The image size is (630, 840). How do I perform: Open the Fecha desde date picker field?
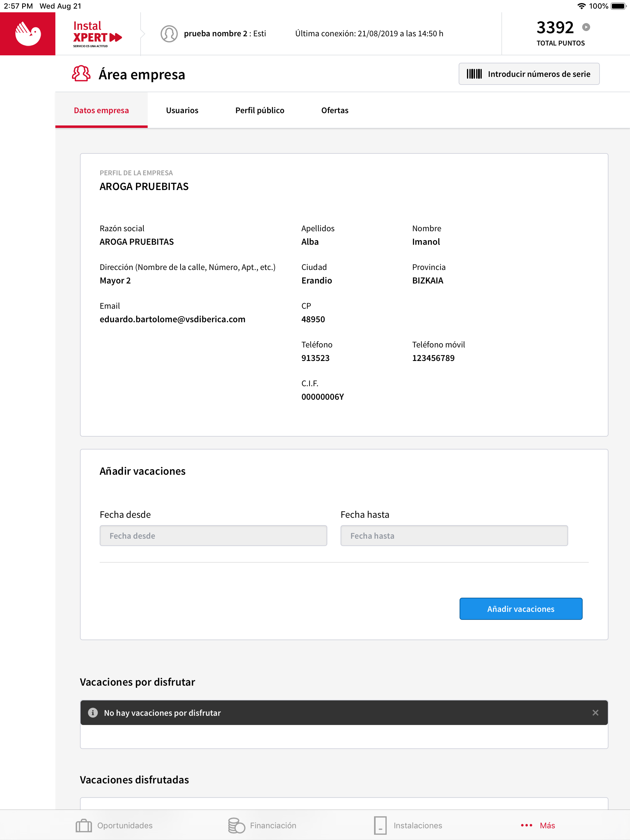pyautogui.click(x=213, y=535)
